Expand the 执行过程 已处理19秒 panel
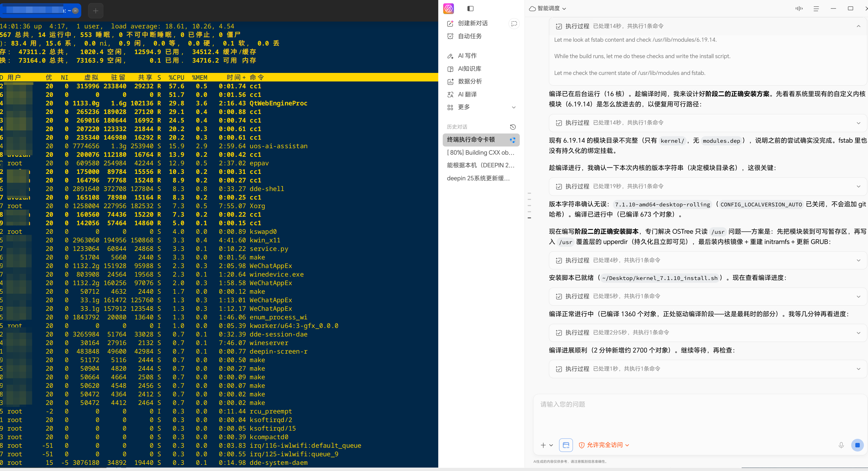The image size is (868, 471). coord(707,186)
